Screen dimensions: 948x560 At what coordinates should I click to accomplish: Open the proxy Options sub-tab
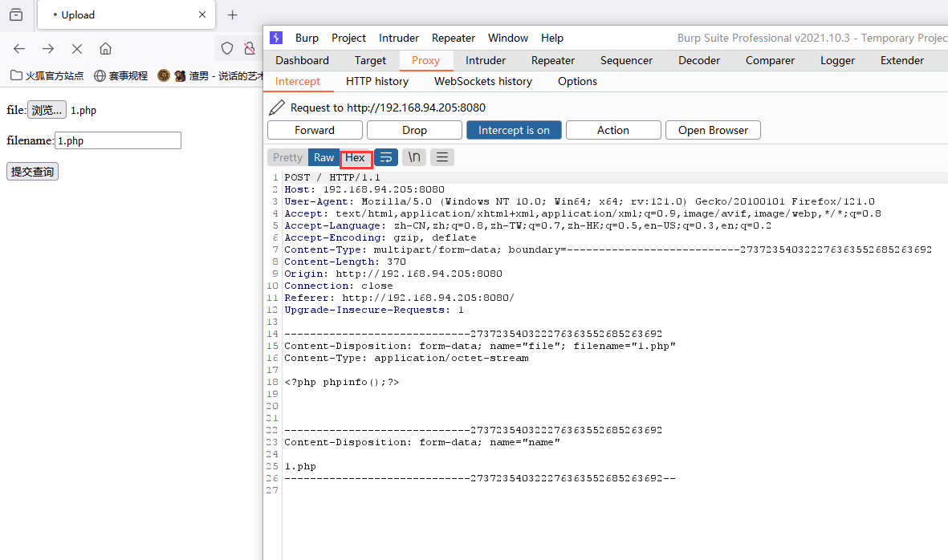point(577,82)
